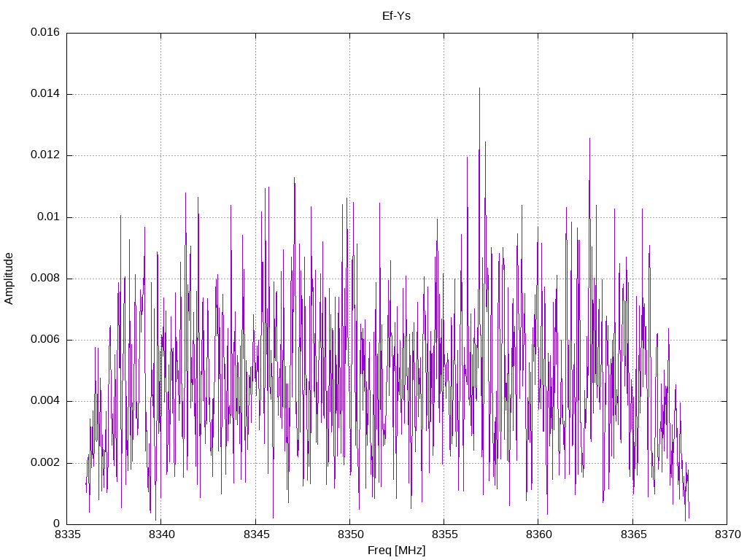Image resolution: width=747 pixels, height=560 pixels.
Task: Click the x-axis tick label 8365
Action: pos(633,534)
